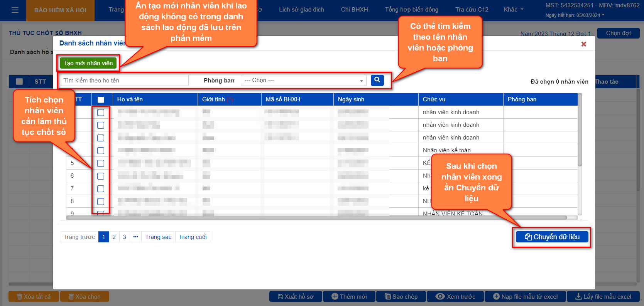Check the checkbox for employee row 5
Viewport: 644px width, 306px height.
101,163
